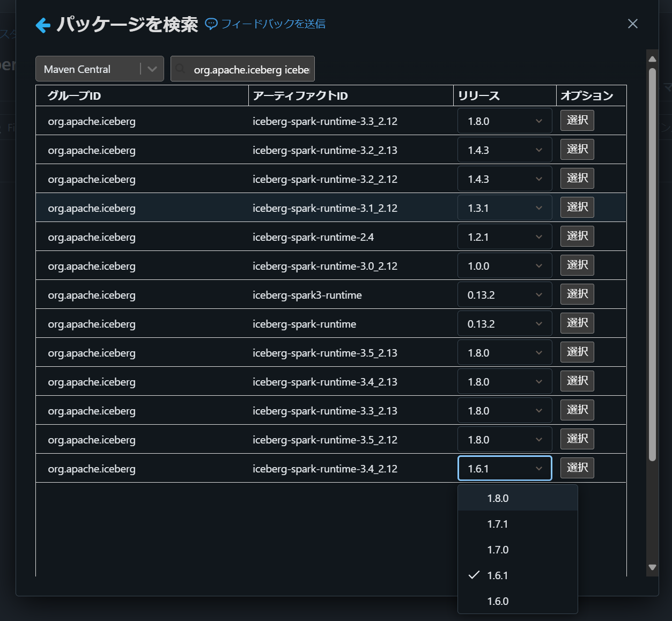Click artifact text iceberg-spark-runtime-3.3_2.12
Screen dimensions: 672x621
click(x=325, y=121)
